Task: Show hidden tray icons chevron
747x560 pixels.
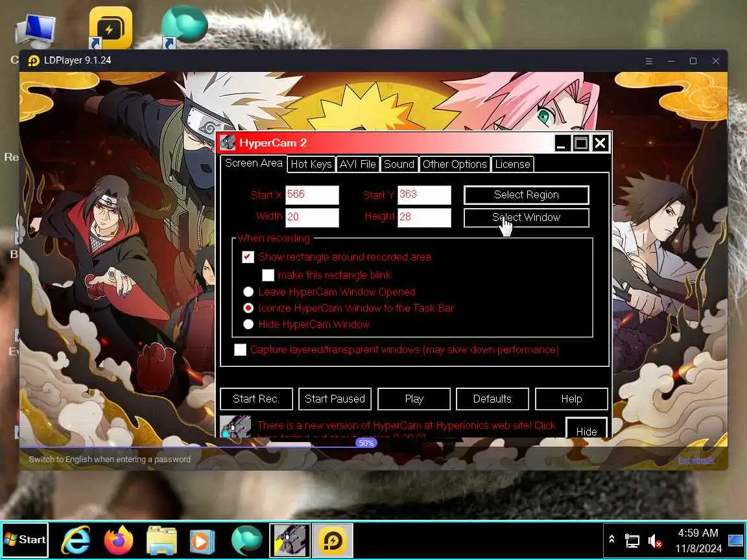Action: pyautogui.click(x=611, y=539)
